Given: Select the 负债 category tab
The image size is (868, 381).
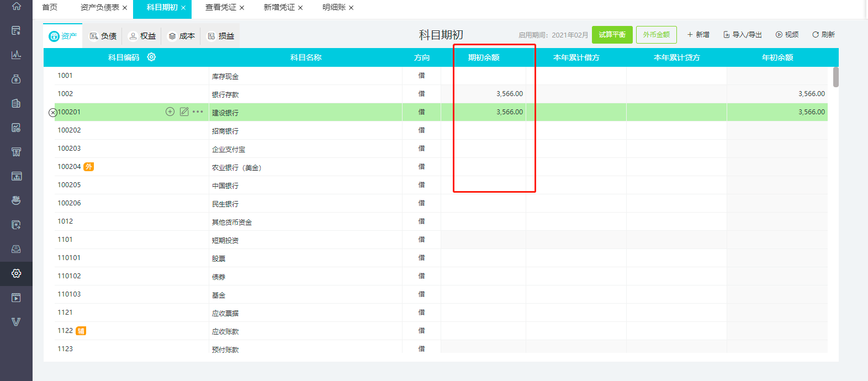Looking at the screenshot, I should (103, 36).
